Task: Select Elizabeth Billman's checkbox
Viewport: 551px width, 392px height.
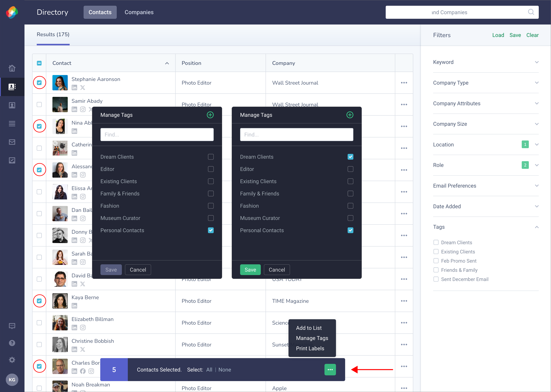Action: pos(39,323)
